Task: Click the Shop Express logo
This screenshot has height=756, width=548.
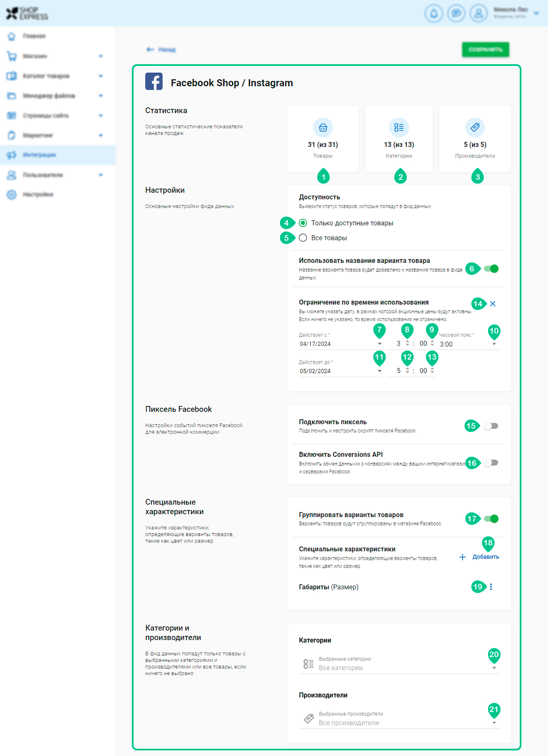Action: 27,13
